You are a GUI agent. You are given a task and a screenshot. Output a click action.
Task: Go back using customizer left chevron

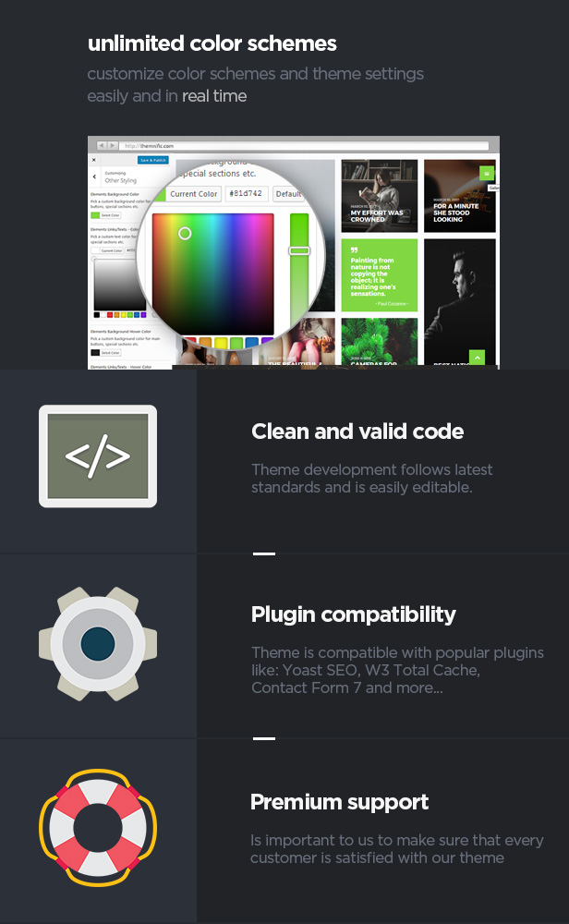click(x=94, y=176)
